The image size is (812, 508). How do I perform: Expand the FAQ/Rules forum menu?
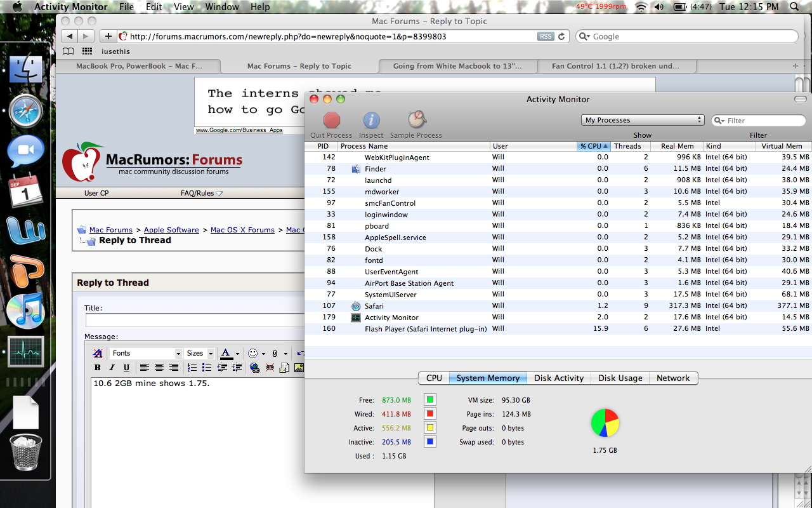coord(202,193)
